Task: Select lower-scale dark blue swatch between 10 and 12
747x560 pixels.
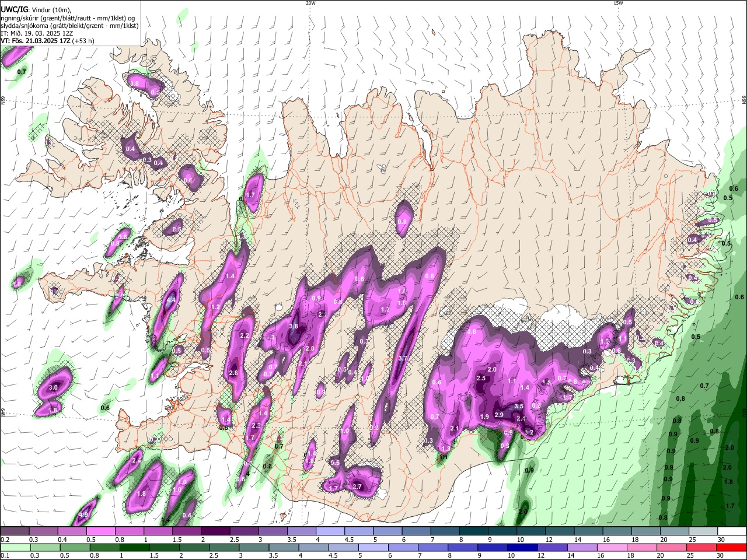Action: click(522, 547)
